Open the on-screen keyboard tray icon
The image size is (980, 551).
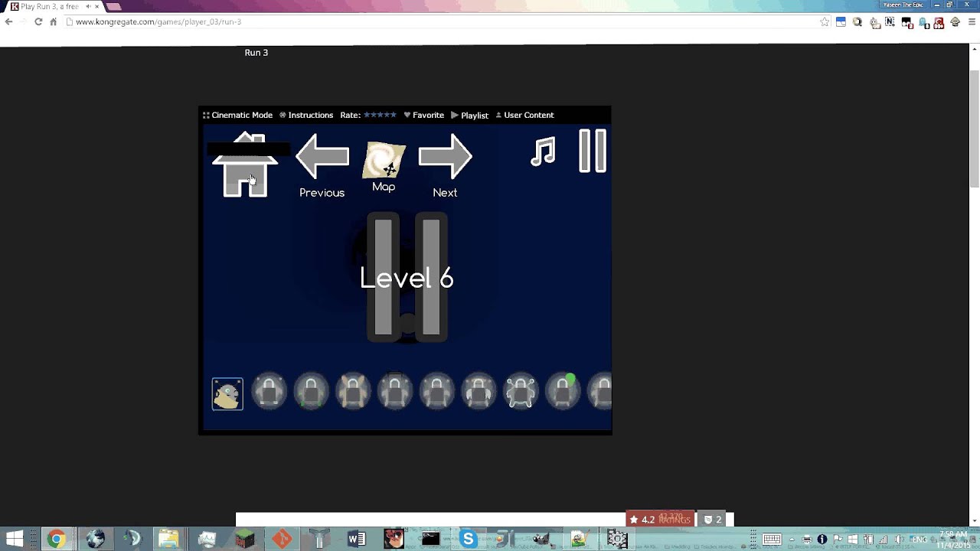[x=771, y=540]
